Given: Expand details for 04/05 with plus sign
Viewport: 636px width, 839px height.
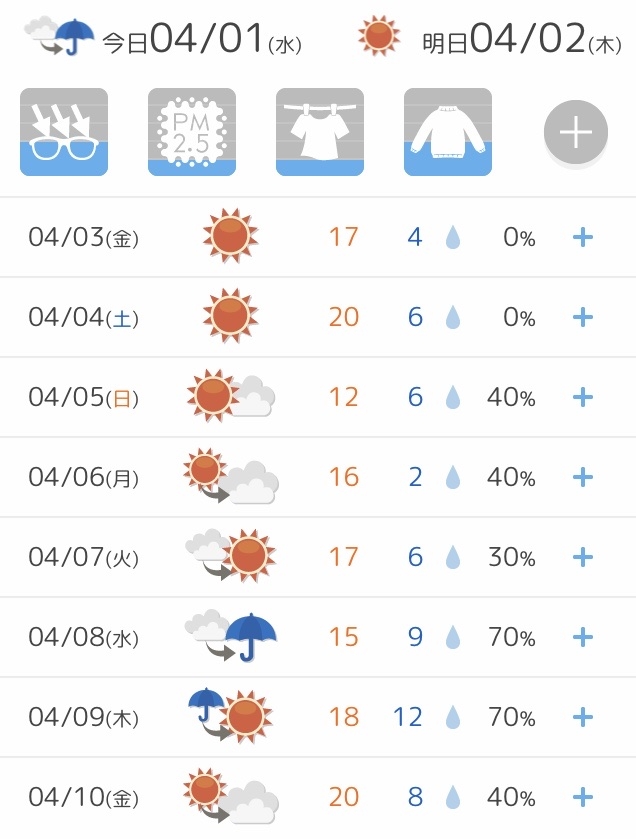Looking at the screenshot, I should (583, 397).
